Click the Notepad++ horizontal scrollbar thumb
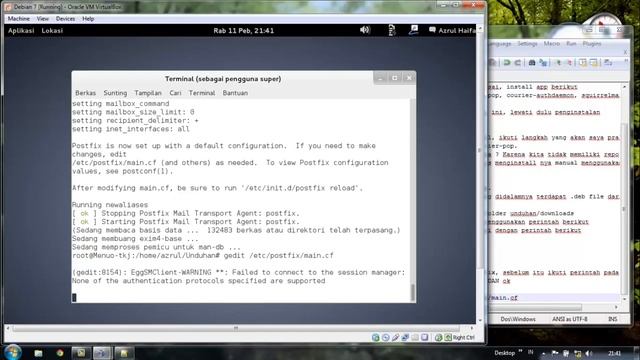This screenshot has width=640, height=360. [535, 307]
